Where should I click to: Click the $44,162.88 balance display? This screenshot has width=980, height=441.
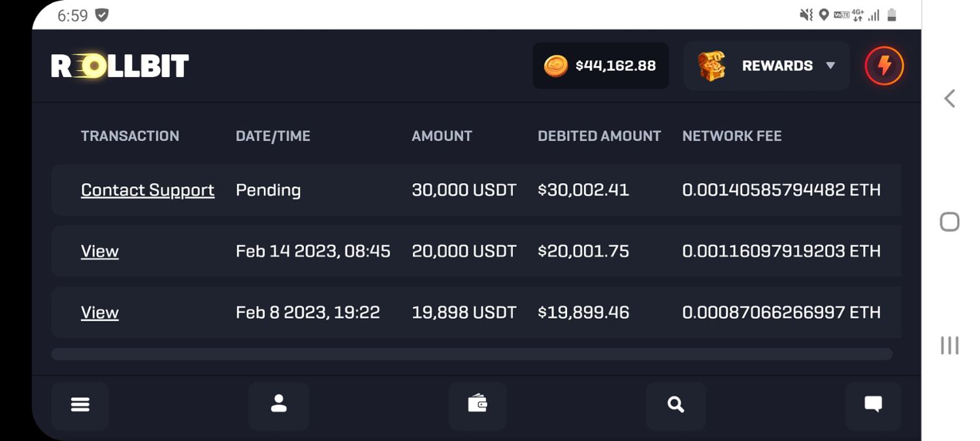tap(615, 66)
